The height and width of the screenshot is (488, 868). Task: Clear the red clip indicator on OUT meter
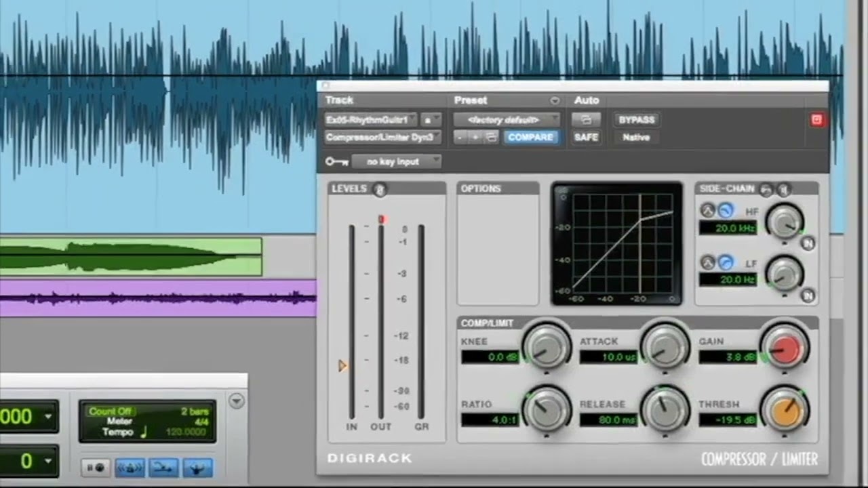(381, 219)
